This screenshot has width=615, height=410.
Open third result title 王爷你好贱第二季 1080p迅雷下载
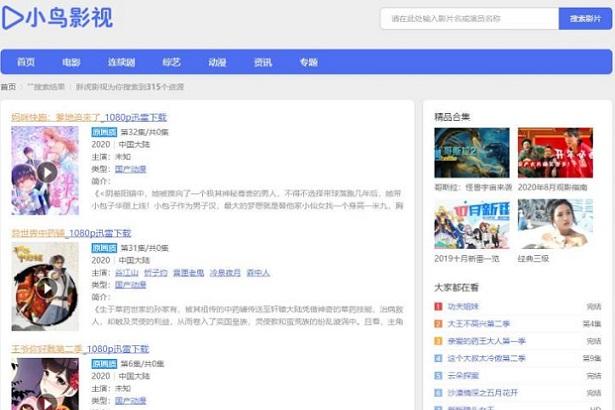click(x=80, y=349)
